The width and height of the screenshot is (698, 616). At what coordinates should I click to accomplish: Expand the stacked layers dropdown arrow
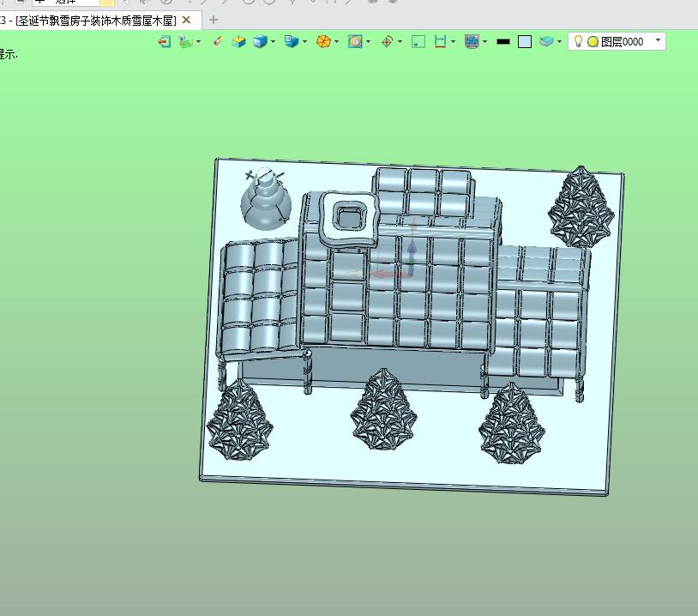(x=559, y=42)
